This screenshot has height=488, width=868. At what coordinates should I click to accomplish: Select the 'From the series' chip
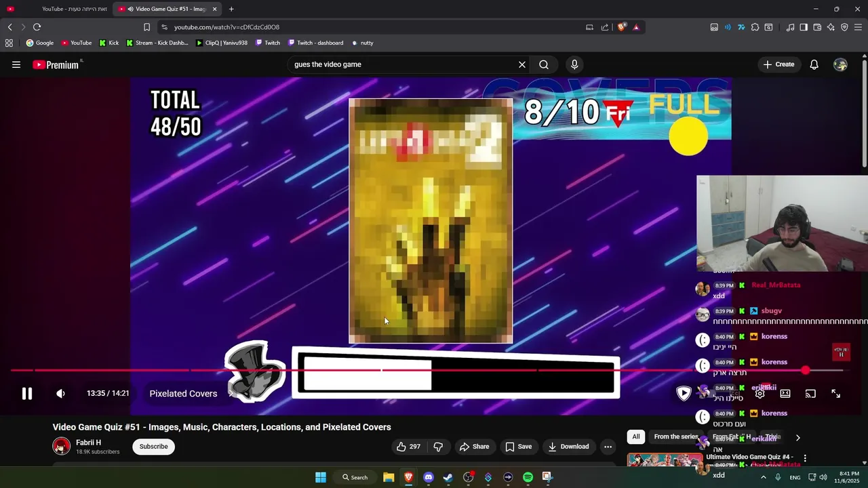676,437
